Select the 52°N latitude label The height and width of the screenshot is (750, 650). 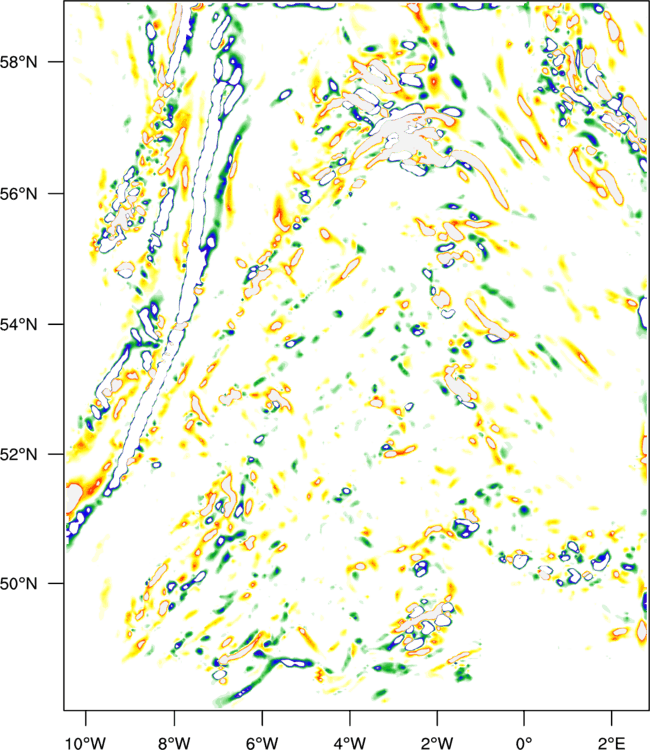19,454
